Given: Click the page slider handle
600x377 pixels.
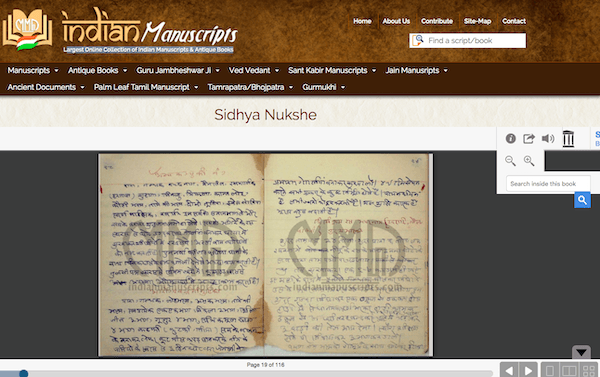Looking at the screenshot, I should (x=24, y=373).
